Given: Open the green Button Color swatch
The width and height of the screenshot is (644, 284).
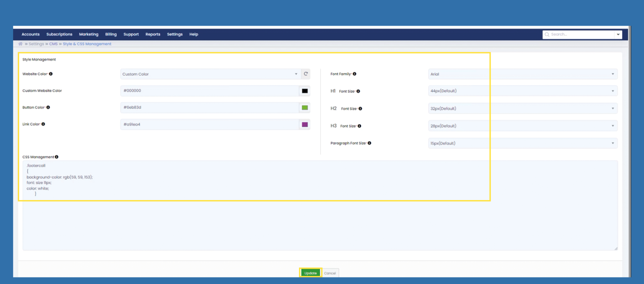Looking at the screenshot, I should tap(305, 108).
